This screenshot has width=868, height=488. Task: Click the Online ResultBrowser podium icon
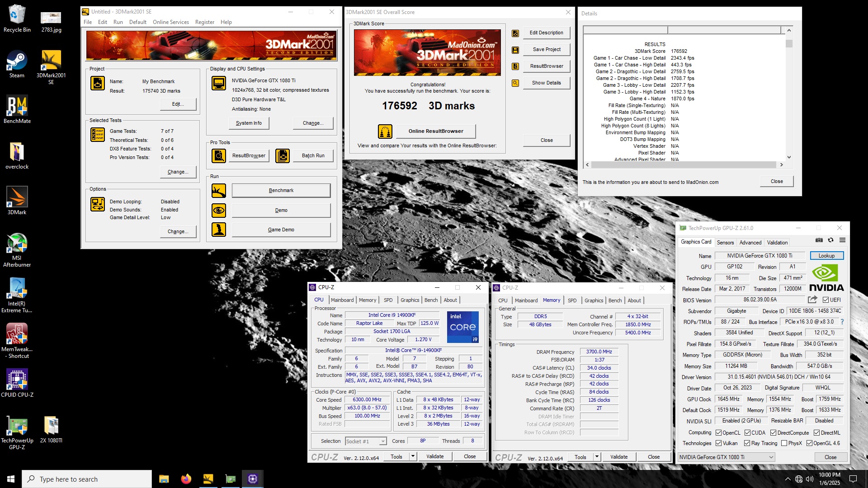[385, 131]
